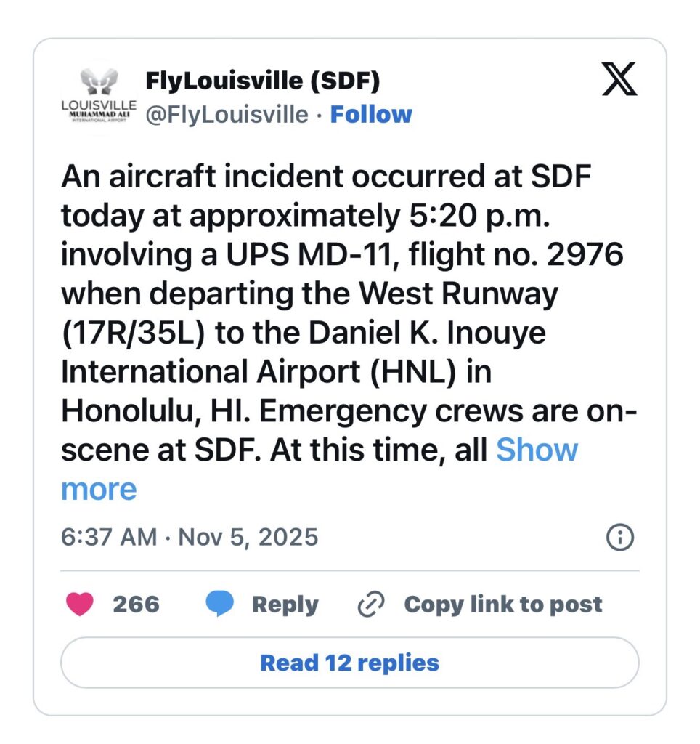700x744 pixels.
Task: Open the Louisville Muhammad Ali airport avatar
Action: tap(98, 98)
